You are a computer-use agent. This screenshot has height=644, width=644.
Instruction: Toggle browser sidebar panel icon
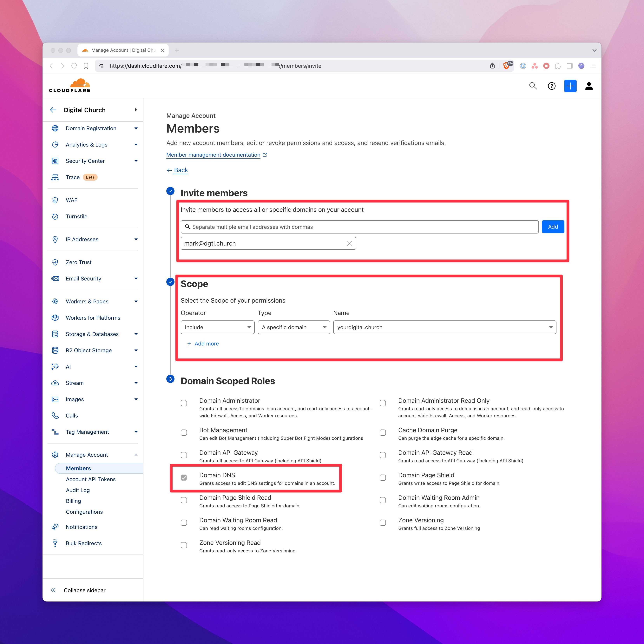coord(570,66)
